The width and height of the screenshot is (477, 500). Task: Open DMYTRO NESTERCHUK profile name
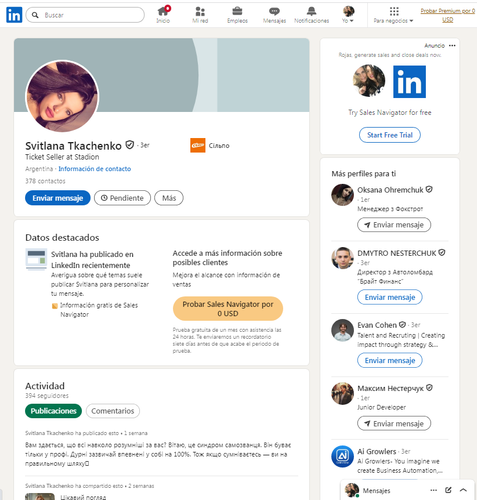[x=397, y=253]
